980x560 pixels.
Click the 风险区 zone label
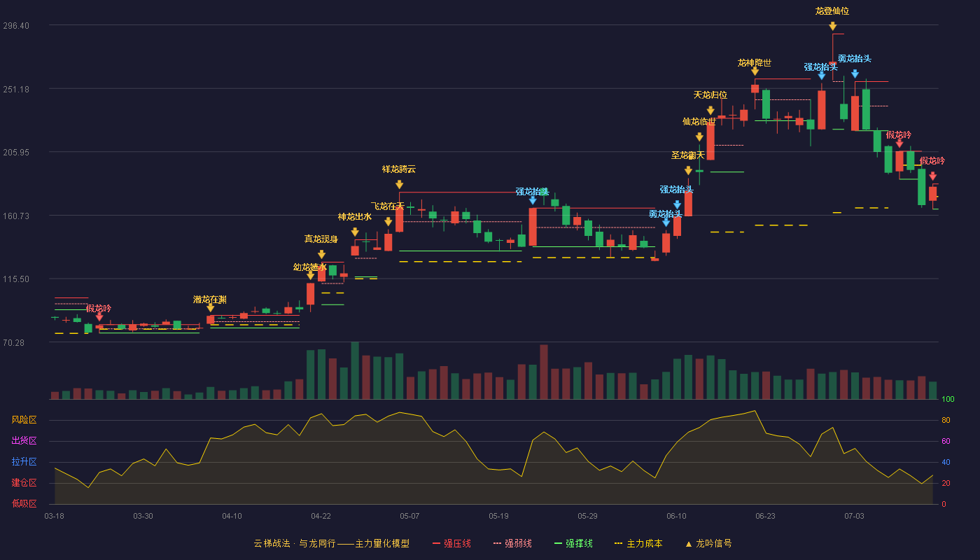point(24,420)
